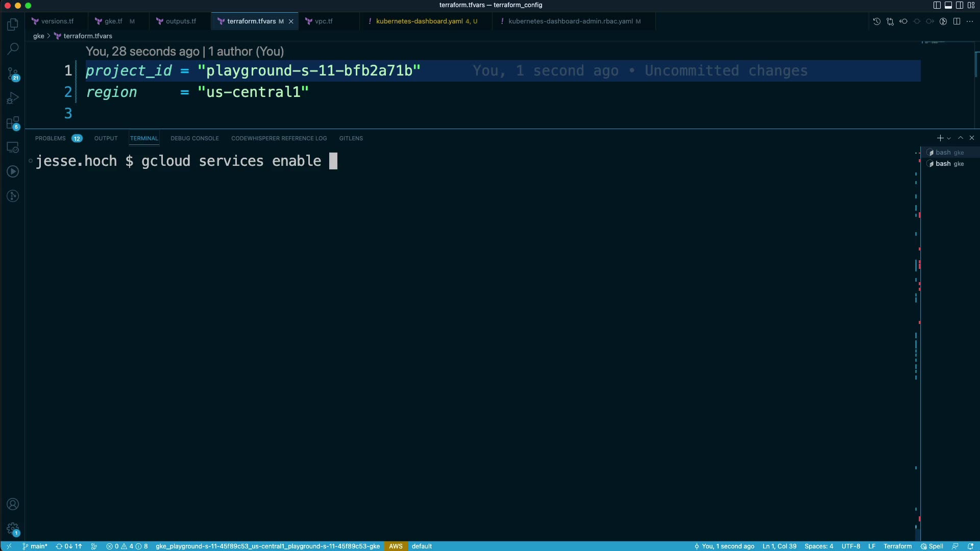Click Terraform language mode in status bar
980x551 pixels.
[x=897, y=546]
